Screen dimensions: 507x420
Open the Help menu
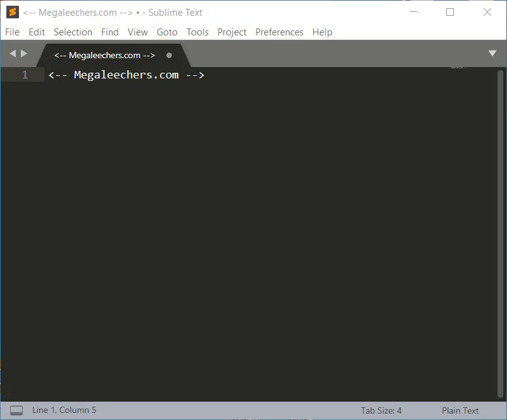coord(322,32)
